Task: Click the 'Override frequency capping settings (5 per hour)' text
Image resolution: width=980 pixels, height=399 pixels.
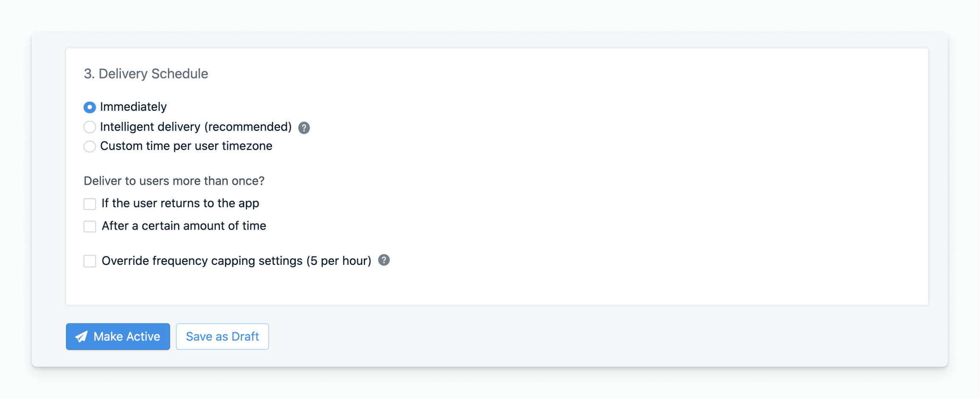Action: [237, 261]
